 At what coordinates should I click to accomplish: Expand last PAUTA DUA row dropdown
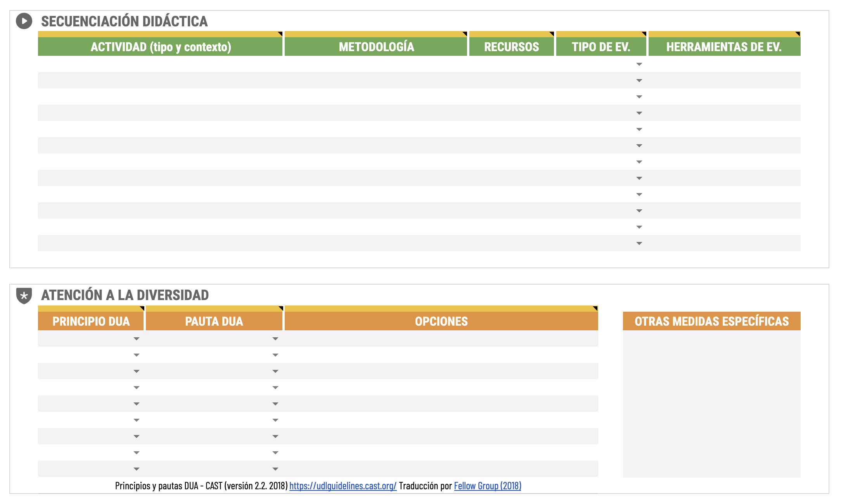point(275,469)
